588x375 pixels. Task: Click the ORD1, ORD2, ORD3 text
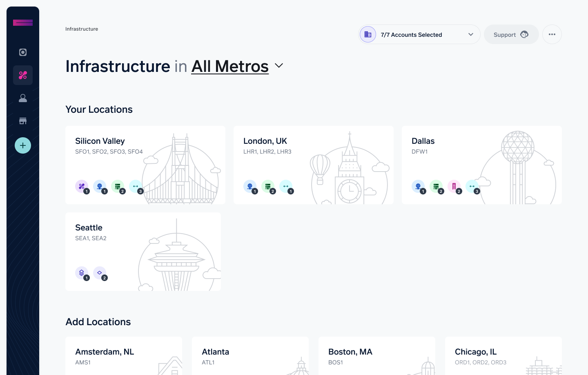click(481, 362)
